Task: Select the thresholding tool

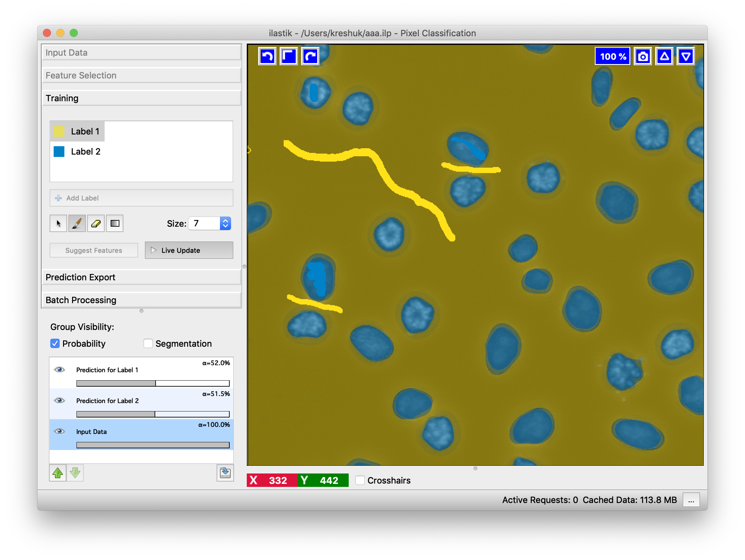Action: point(115,223)
